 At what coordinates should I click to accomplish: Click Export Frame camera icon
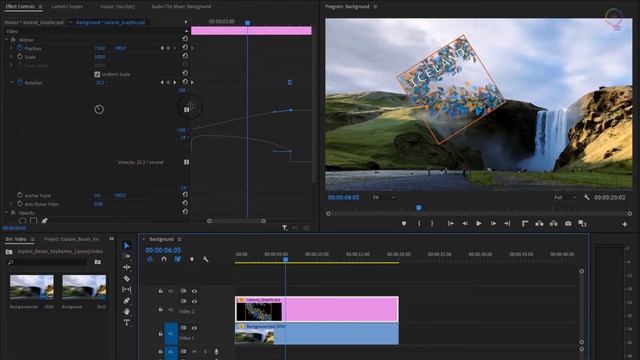click(x=568, y=224)
